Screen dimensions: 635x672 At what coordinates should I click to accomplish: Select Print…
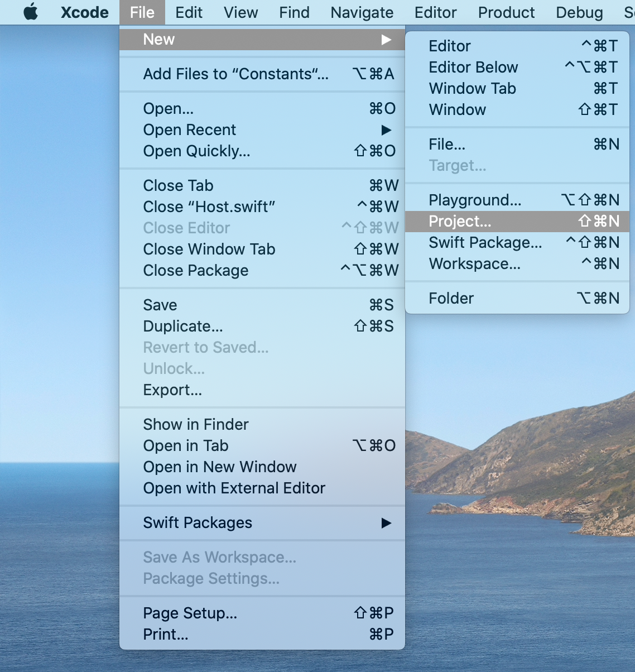click(x=262, y=635)
